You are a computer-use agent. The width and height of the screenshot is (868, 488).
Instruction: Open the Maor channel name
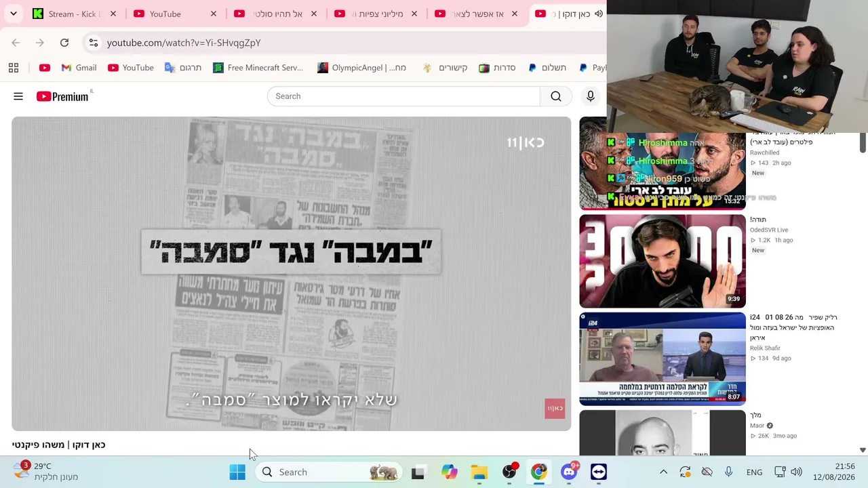pyautogui.click(x=757, y=426)
